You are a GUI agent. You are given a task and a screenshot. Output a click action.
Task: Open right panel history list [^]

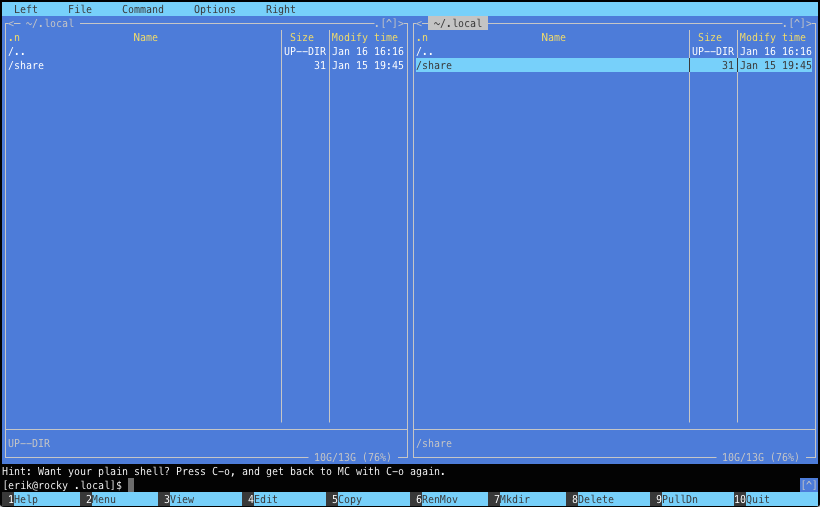[797, 23]
